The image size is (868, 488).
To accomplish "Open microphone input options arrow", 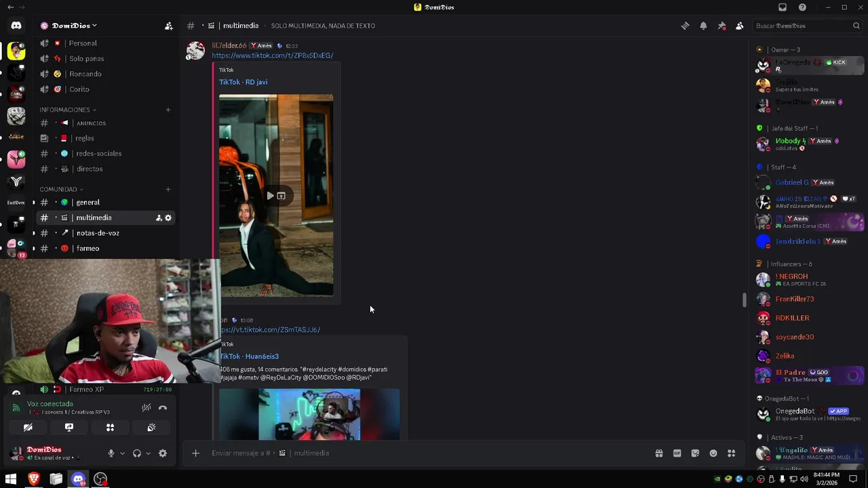I will (x=123, y=453).
